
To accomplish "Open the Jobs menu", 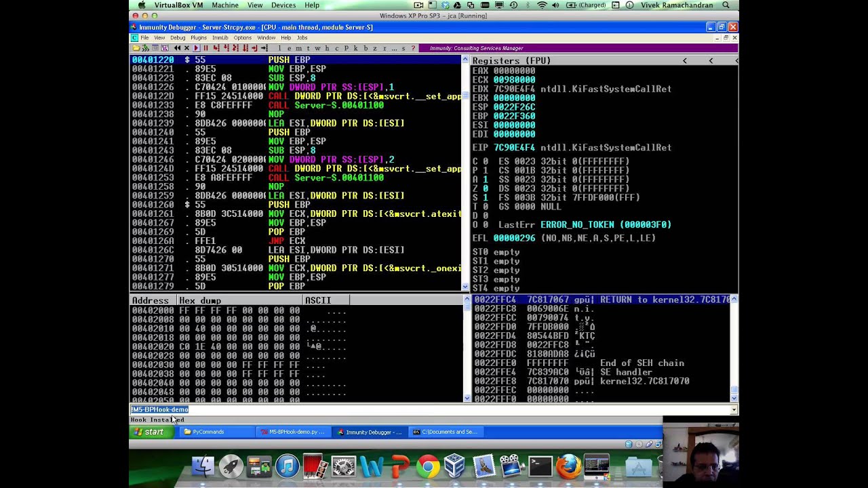I will click(302, 38).
